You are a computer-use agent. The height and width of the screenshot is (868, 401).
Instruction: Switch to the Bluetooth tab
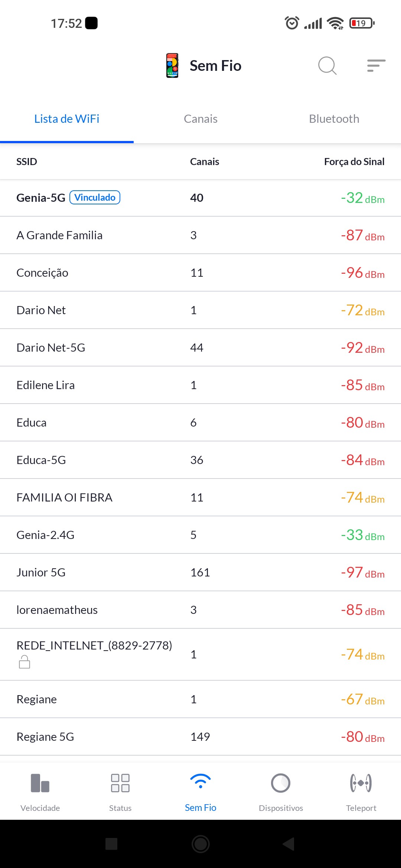click(334, 119)
